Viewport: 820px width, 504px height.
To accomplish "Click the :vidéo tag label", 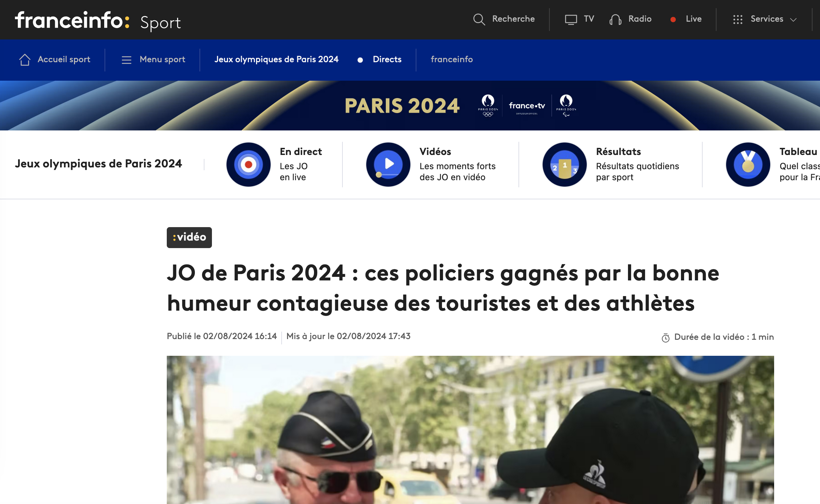I will pos(189,237).
